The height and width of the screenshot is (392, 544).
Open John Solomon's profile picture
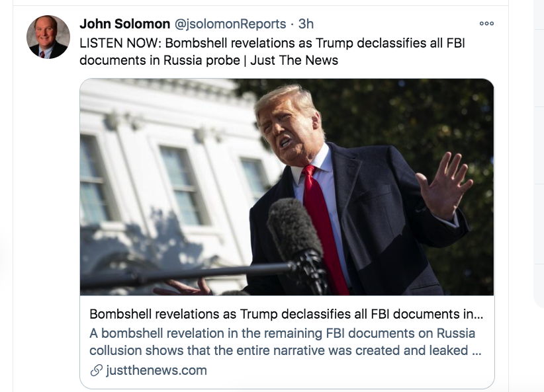[48, 37]
